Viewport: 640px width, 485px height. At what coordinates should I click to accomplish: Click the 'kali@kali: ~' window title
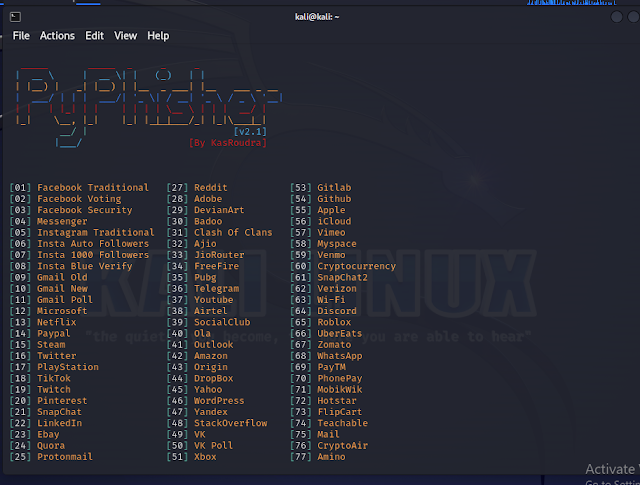317,17
